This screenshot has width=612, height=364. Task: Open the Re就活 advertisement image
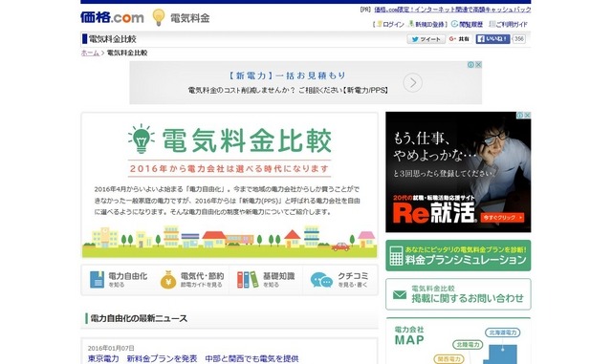click(458, 172)
